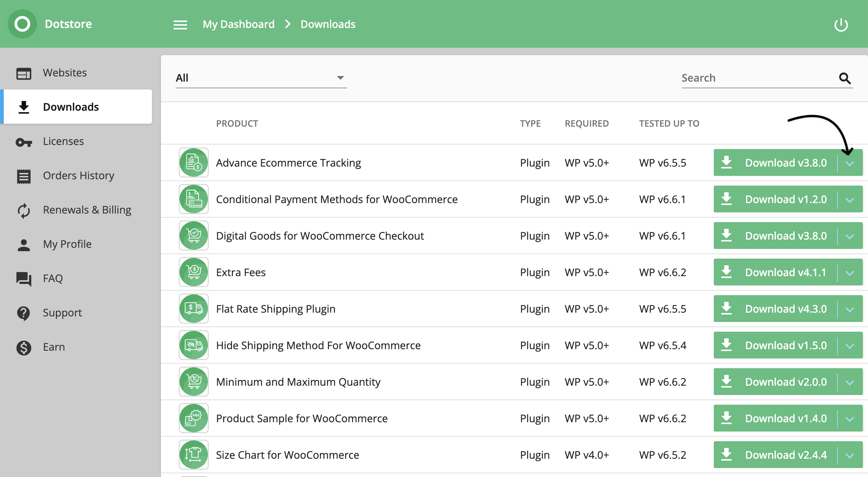Click Conditional Payment Methods product icon
868x477 pixels.
pyautogui.click(x=194, y=199)
